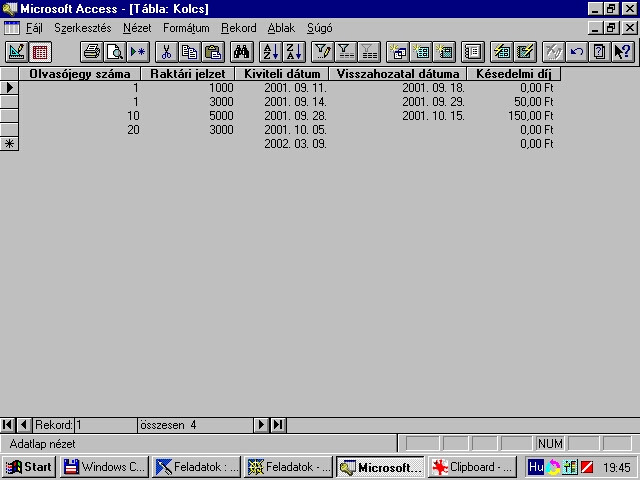The height and width of the screenshot is (480, 640).
Task: Select the new record row asterisk selector
Action: click(x=9, y=144)
